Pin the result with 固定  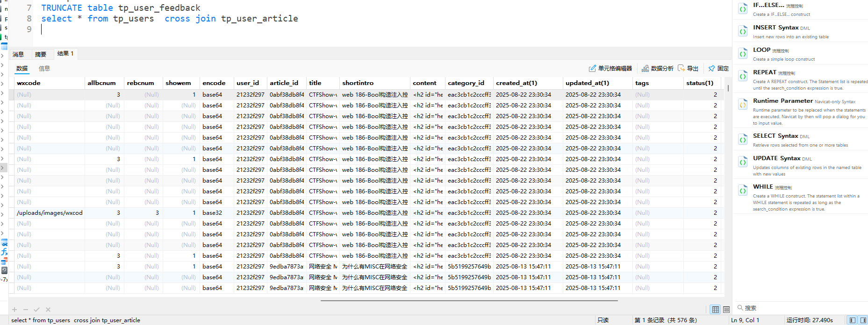[718, 69]
